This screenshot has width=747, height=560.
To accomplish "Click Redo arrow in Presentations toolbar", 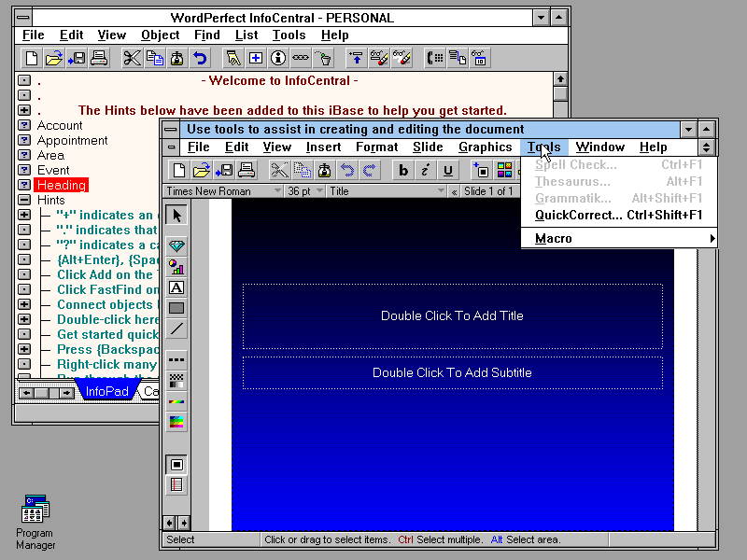I will click(369, 170).
